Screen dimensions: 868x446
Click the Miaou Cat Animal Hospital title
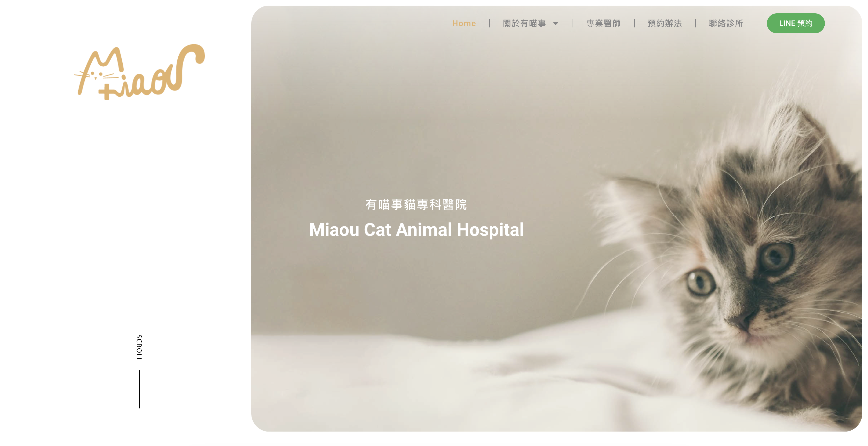click(416, 230)
